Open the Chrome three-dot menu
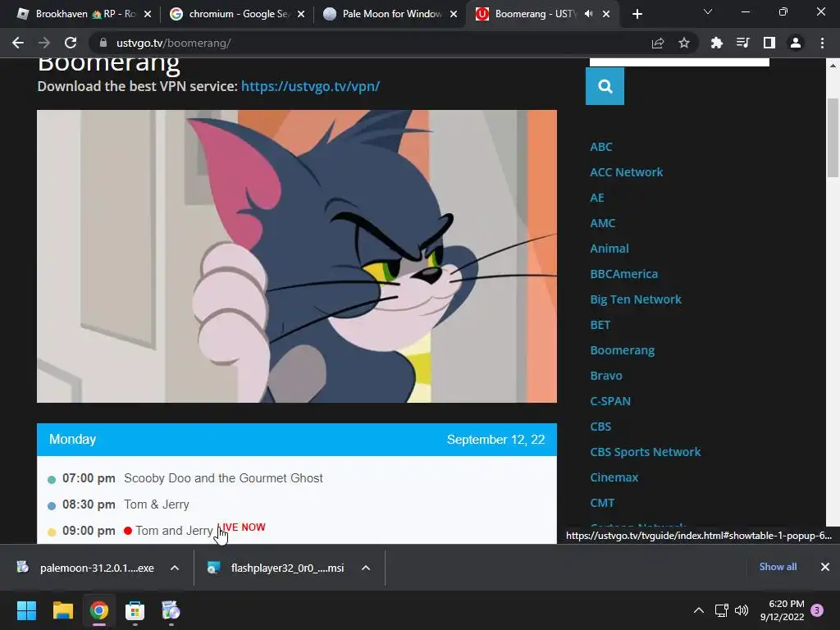Screen dimensions: 840x630 (822, 43)
